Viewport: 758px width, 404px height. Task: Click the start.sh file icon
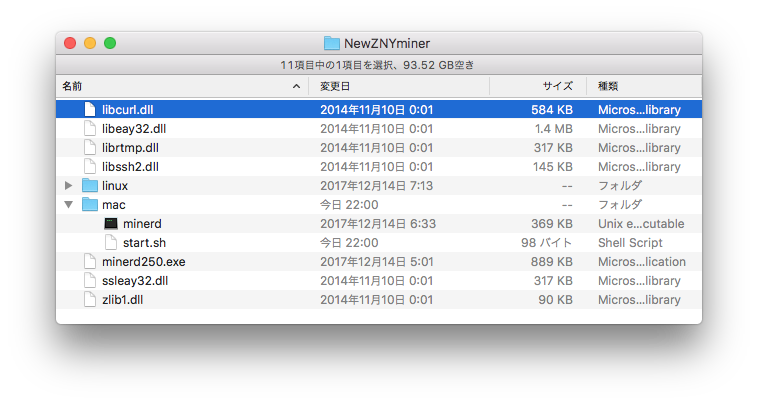(111, 243)
